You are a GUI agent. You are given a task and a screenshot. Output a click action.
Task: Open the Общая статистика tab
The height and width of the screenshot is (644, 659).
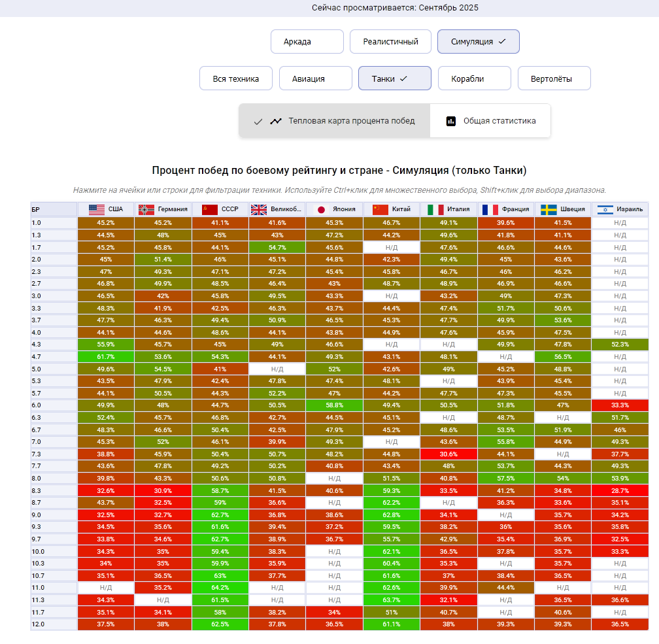point(490,121)
